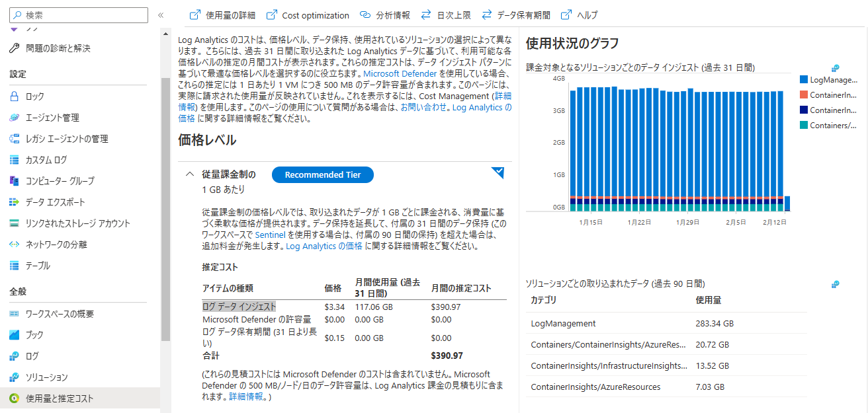This screenshot has height=413, width=868.
Task: Click the リンクされたストレージ アカウント icon
Action: click(x=15, y=223)
